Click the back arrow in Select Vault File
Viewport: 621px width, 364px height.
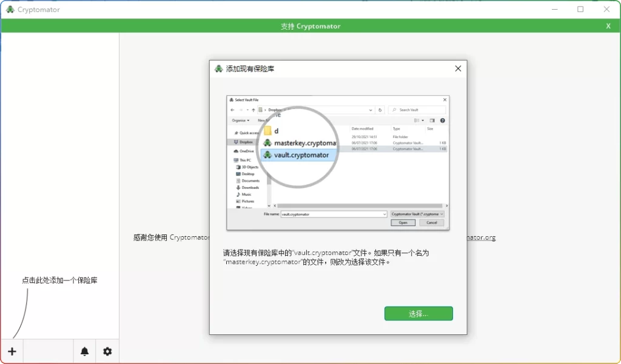232,110
